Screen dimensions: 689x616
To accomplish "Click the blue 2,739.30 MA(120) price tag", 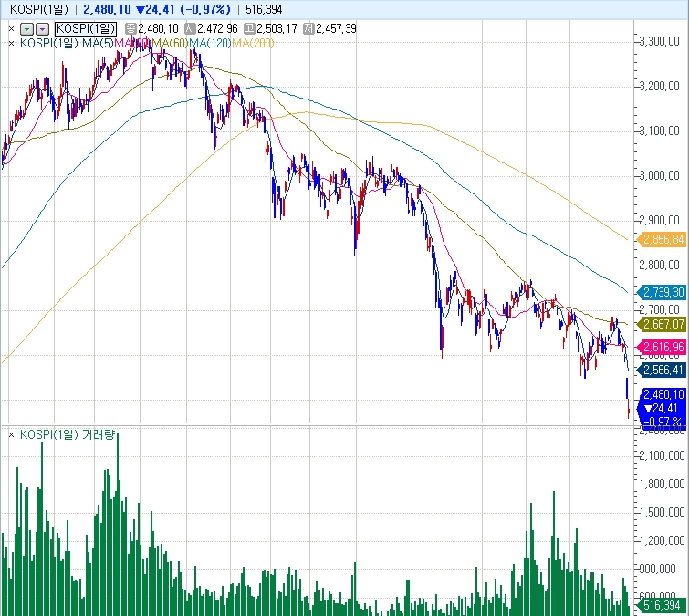I will 662,292.
